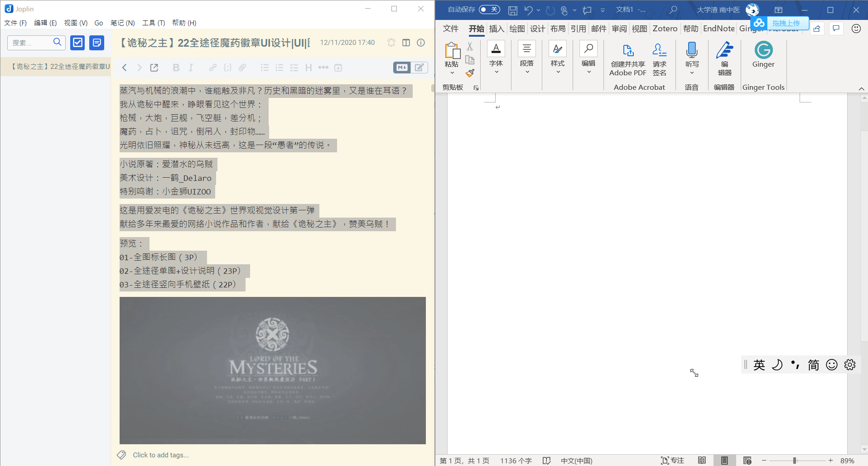Viewport: 868px width, 466px height.
Task: Toggle IME full/half width moon icon
Action: click(777, 365)
